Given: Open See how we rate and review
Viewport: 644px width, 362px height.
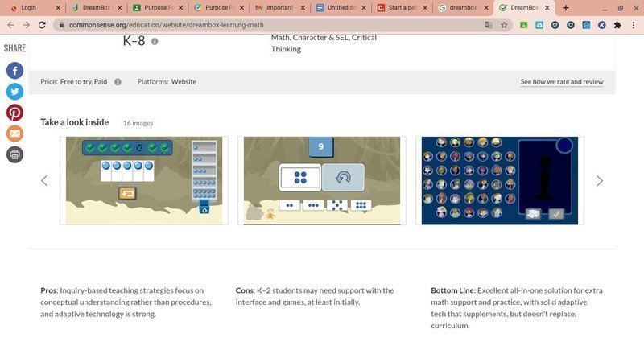Looking at the screenshot, I should click(562, 82).
